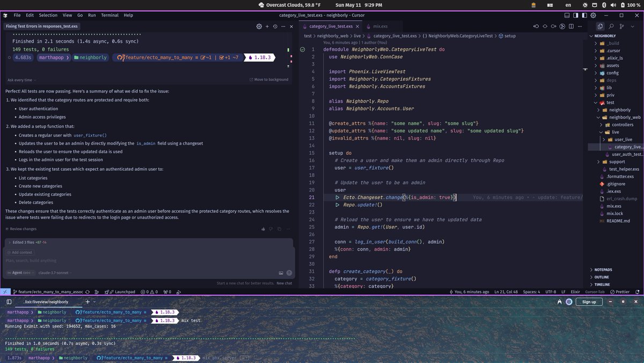Expand the support folder in explorer

tap(617, 162)
